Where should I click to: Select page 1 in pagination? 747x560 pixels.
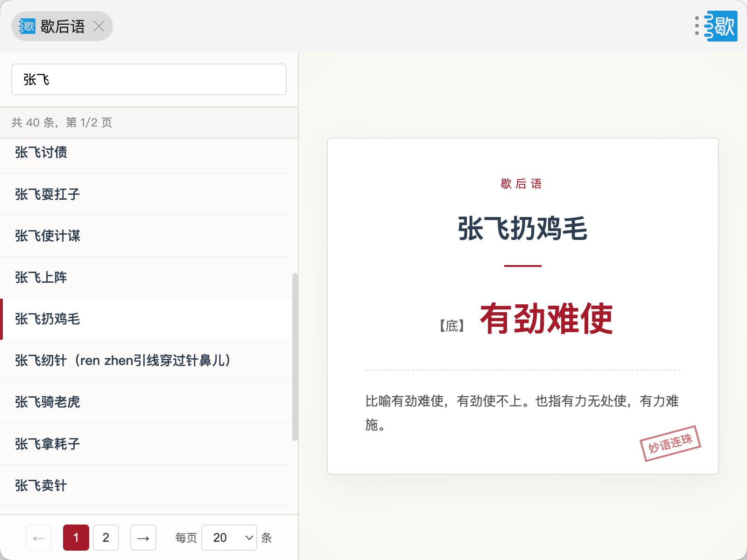[76, 538]
